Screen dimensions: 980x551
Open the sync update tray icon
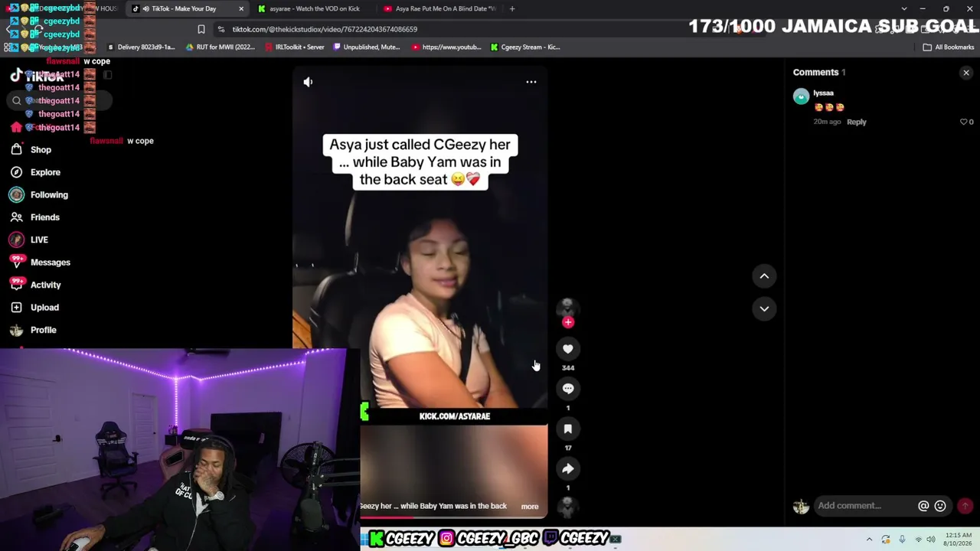click(886, 540)
